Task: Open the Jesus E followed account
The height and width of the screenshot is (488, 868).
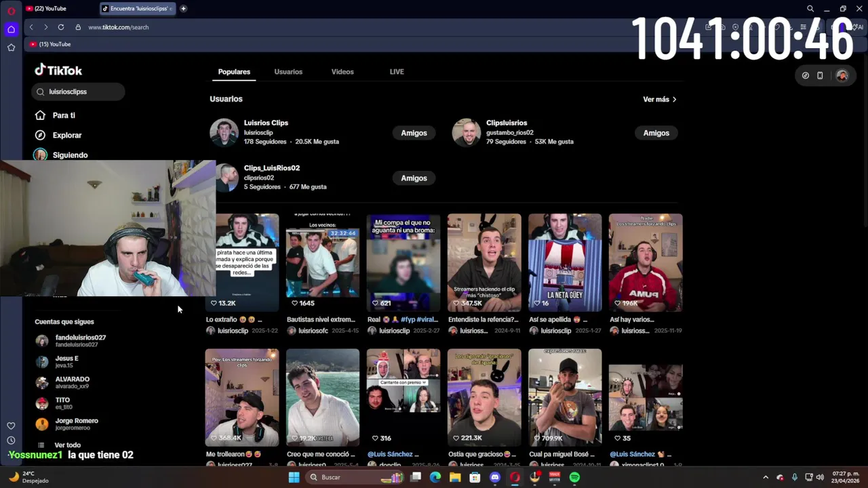Action: pos(58,362)
